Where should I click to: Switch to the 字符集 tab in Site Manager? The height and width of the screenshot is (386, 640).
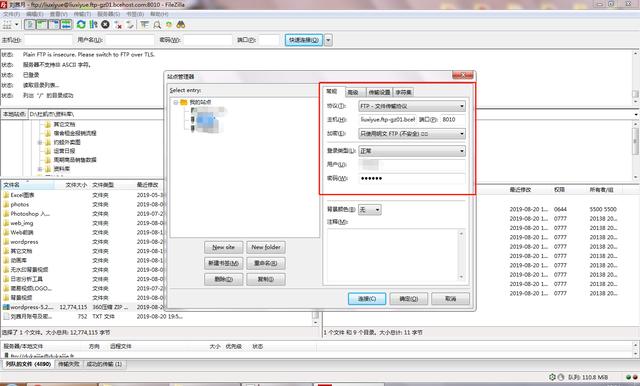403,92
